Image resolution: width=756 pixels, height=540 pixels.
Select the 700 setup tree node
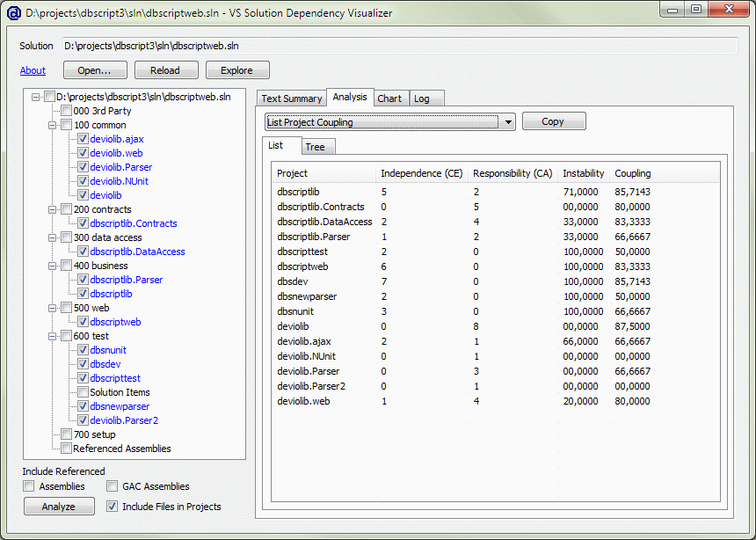95,434
